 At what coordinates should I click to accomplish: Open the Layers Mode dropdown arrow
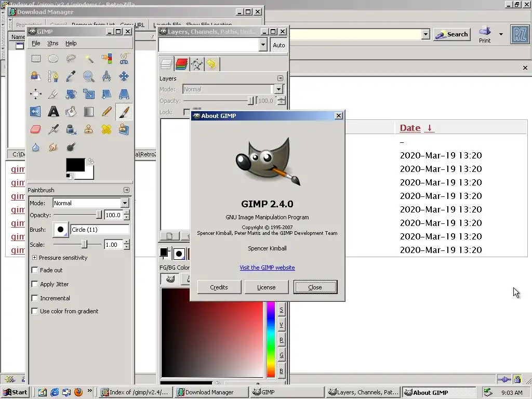278,89
